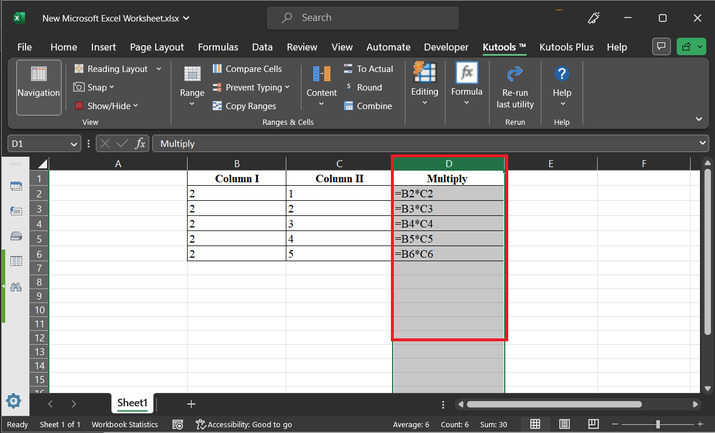Select column header E

pyautogui.click(x=551, y=164)
